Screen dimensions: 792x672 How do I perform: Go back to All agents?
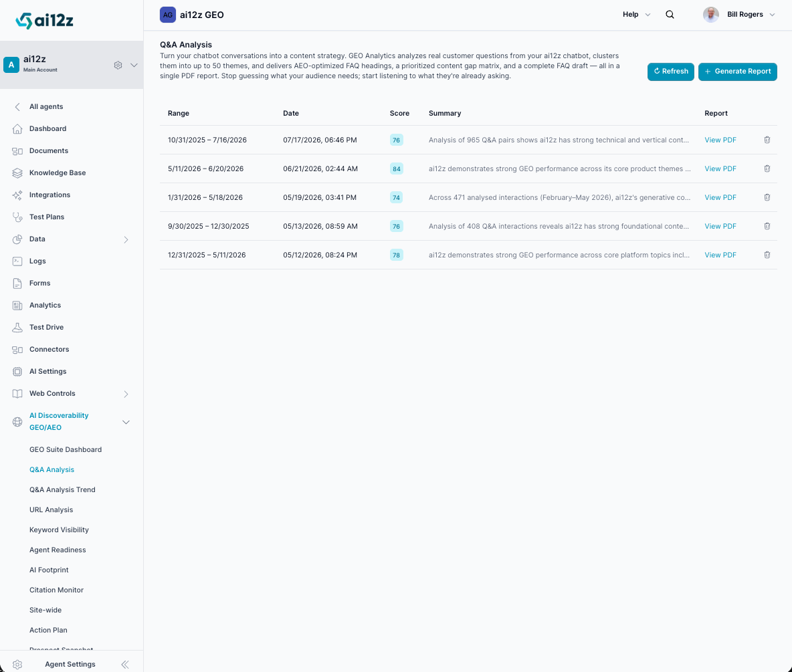46,106
